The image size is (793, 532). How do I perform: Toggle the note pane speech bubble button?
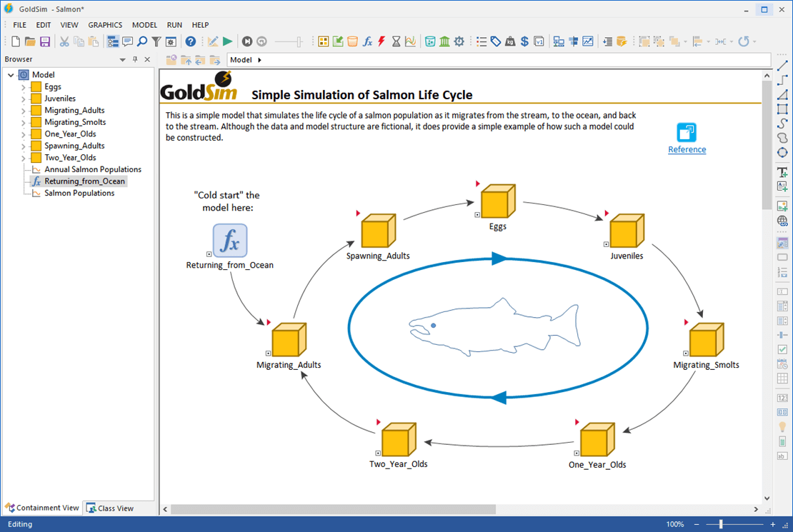127,41
